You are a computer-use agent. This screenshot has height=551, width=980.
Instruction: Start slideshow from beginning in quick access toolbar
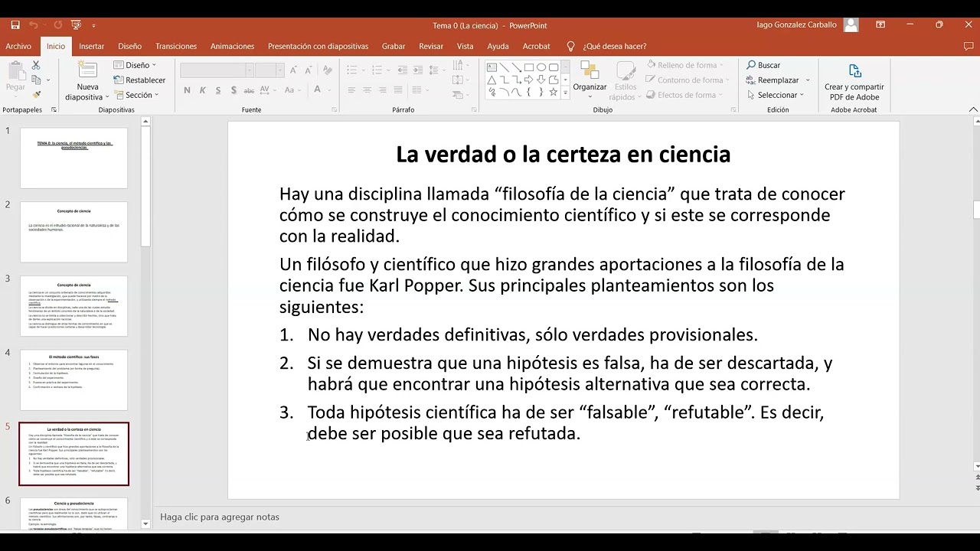point(76,25)
